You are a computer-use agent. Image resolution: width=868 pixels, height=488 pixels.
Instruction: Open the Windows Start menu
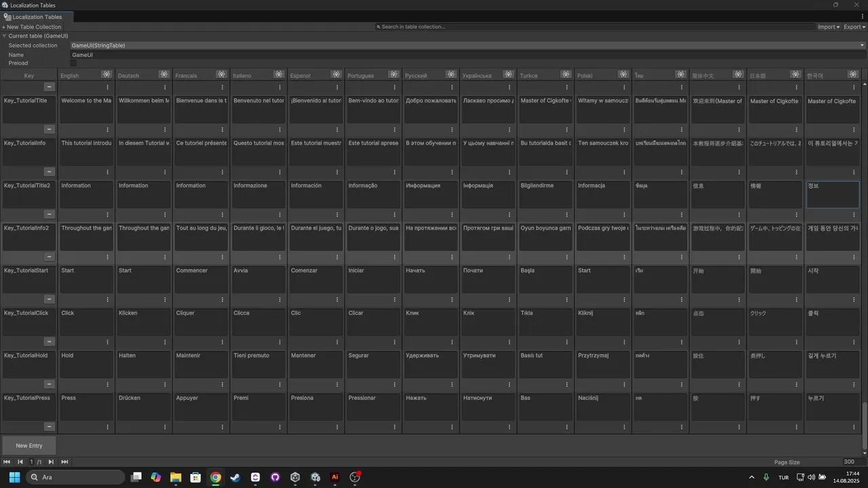pyautogui.click(x=14, y=477)
